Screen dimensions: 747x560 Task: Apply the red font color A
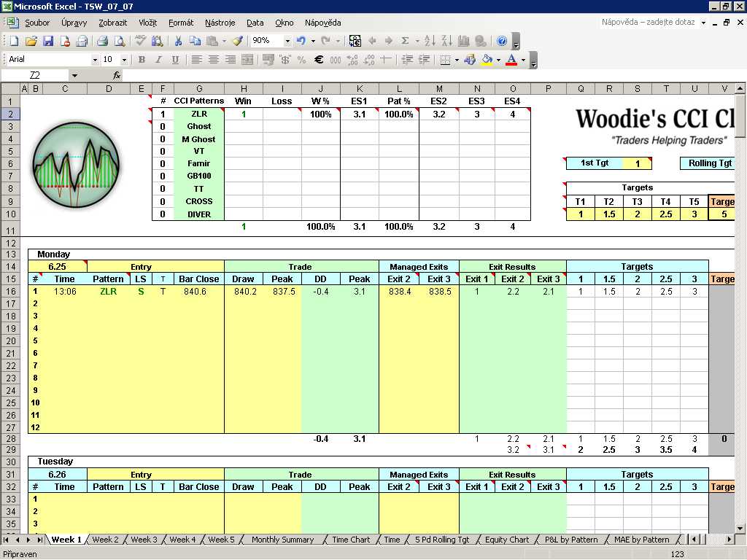tap(511, 60)
